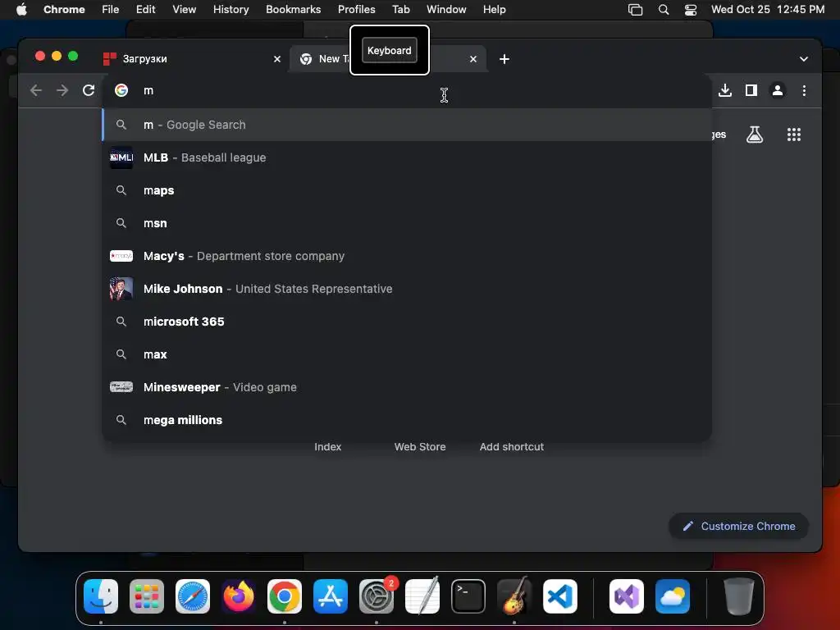Screen dimensions: 840x630
Task: Open the Google apps grid icon
Action: click(x=793, y=135)
